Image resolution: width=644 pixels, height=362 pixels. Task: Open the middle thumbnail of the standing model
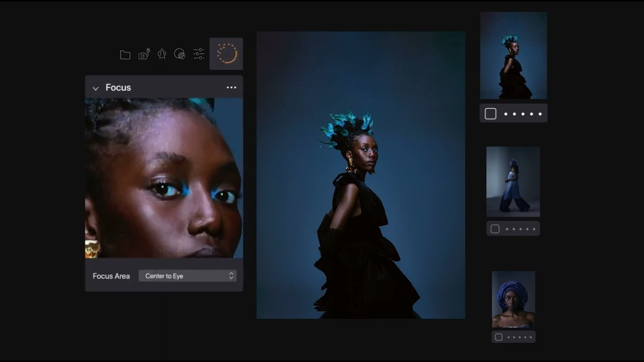pos(513,182)
